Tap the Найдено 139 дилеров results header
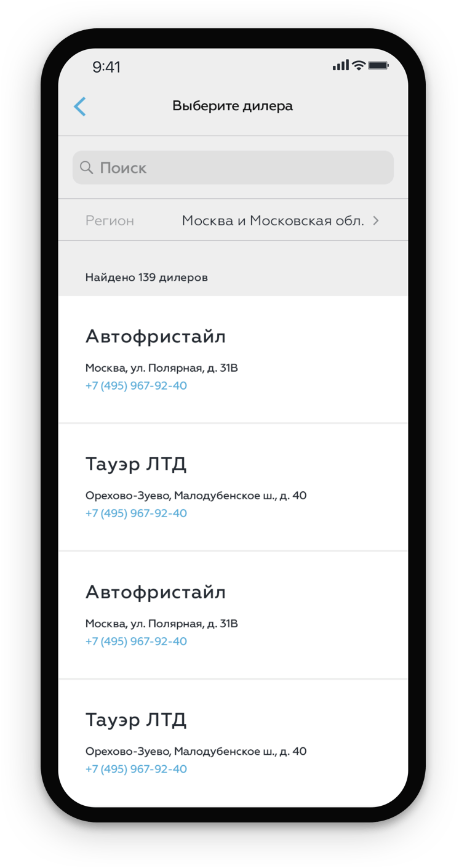The width and height of the screenshot is (459, 868). tap(146, 278)
